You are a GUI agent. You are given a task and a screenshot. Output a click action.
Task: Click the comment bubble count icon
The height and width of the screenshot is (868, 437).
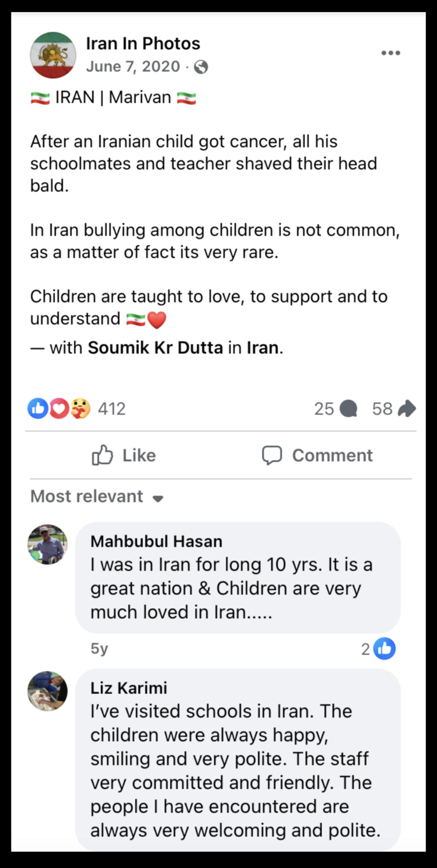pos(348,409)
